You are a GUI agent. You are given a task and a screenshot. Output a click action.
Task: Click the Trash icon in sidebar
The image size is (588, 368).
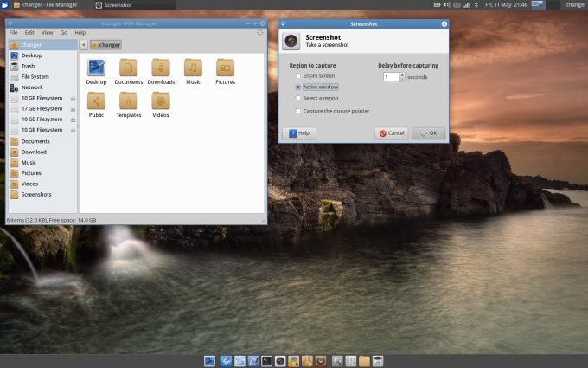point(15,66)
